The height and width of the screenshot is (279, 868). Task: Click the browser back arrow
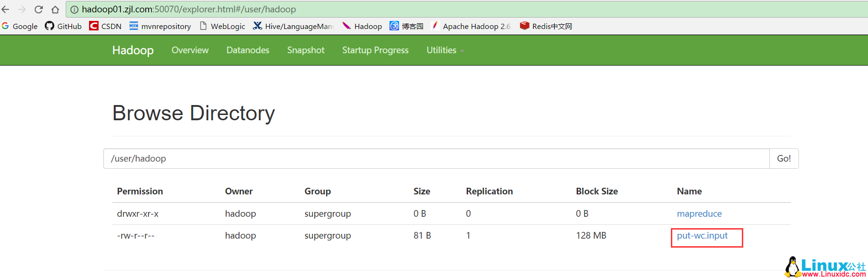pos(6,9)
